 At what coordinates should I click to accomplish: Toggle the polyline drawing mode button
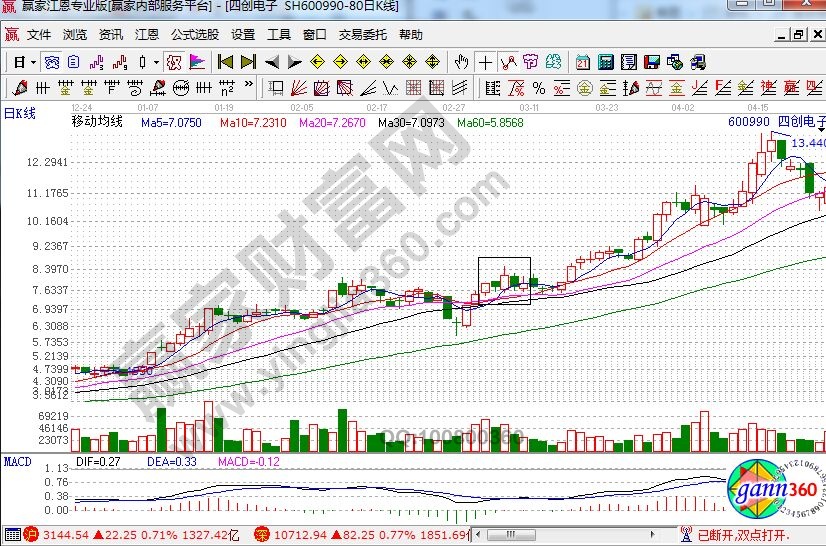point(510,62)
